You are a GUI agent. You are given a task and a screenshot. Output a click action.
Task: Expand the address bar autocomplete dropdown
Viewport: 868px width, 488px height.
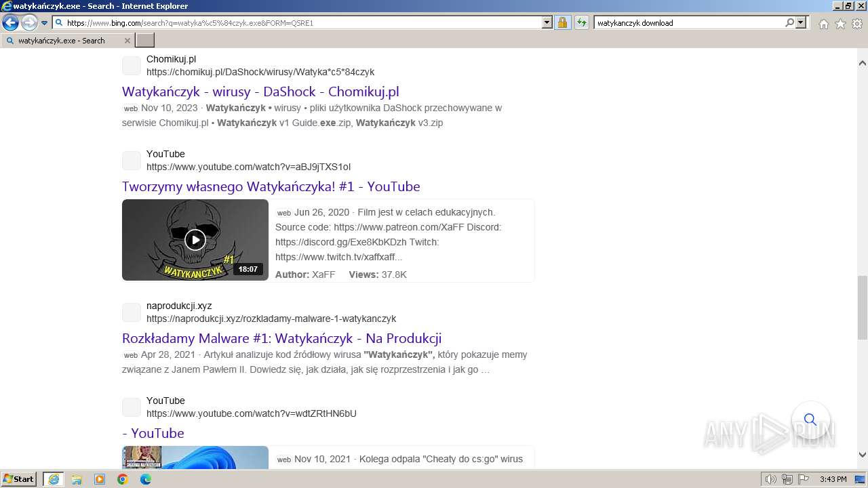[x=547, y=22]
